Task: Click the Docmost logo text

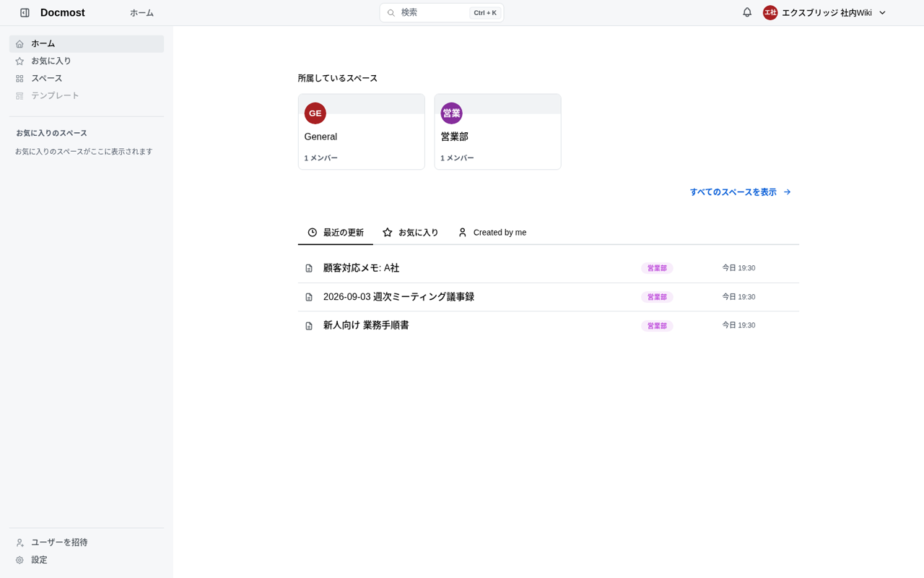Action: click(x=63, y=13)
